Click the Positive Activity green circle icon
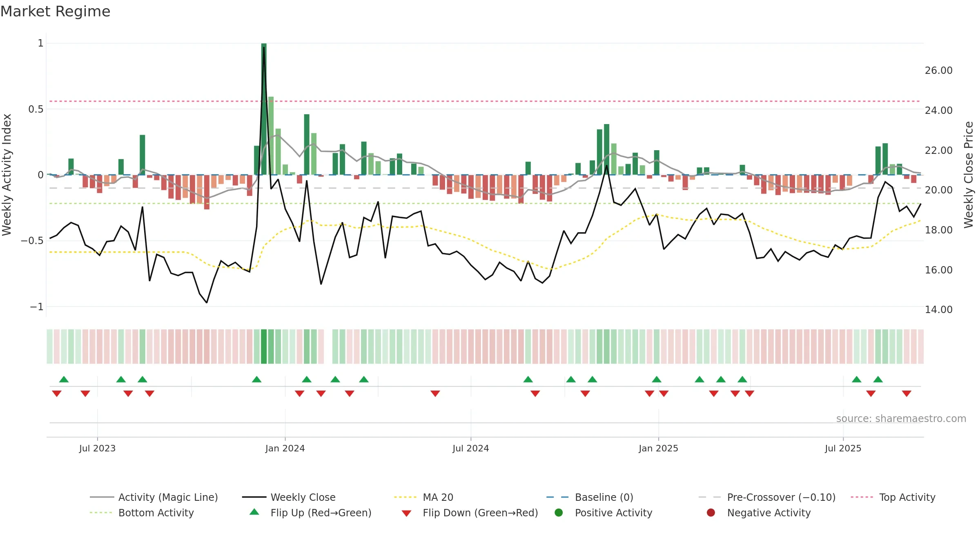The image size is (980, 551). 559,513
